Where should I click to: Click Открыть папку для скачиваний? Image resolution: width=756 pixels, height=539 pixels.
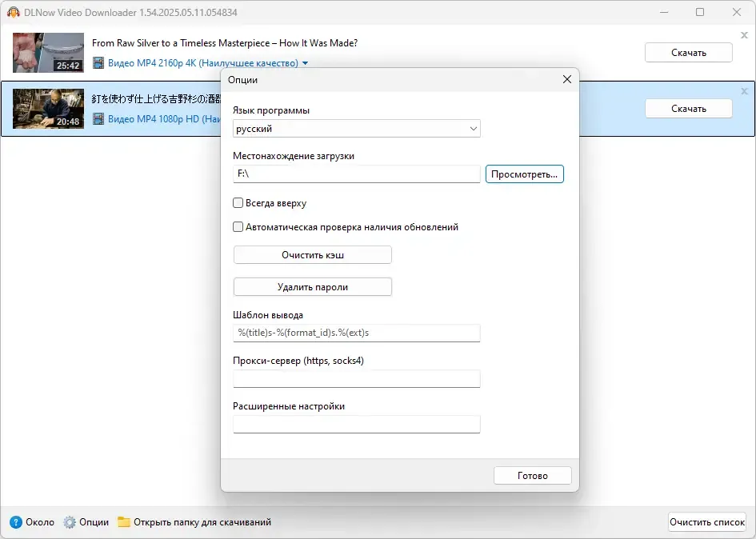coord(202,522)
